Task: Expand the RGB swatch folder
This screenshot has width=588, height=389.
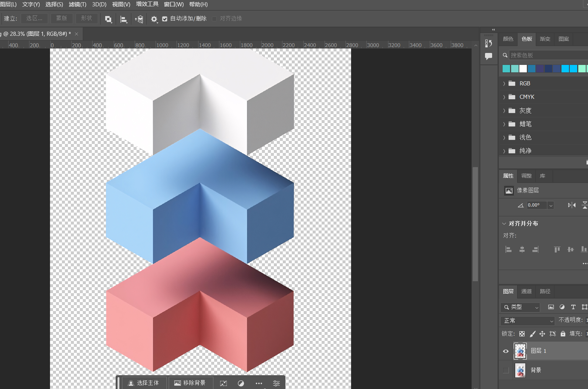Action: pyautogui.click(x=504, y=84)
